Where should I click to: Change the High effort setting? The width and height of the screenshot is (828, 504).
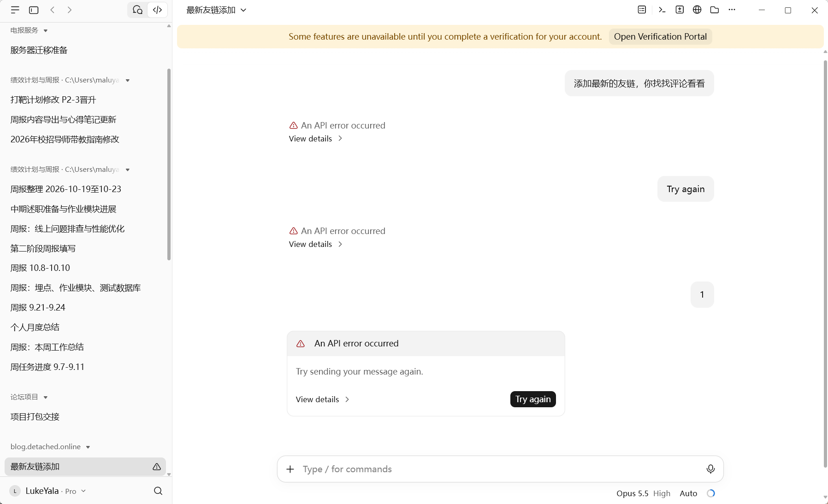pyautogui.click(x=662, y=493)
